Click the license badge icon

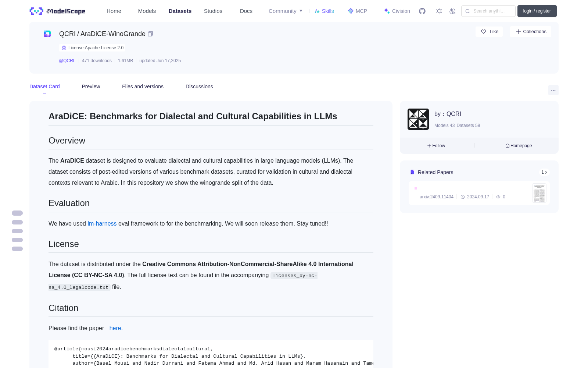pyautogui.click(x=64, y=48)
